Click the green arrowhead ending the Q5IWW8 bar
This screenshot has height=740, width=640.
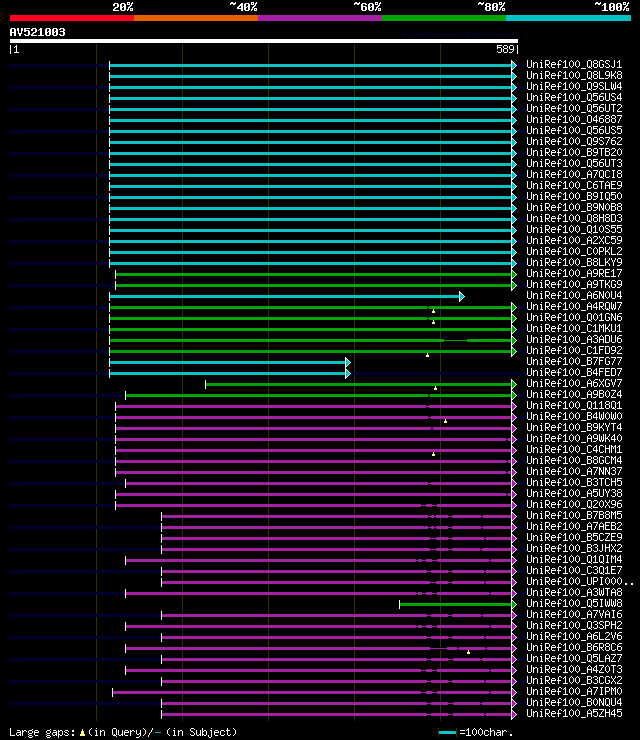point(514,605)
